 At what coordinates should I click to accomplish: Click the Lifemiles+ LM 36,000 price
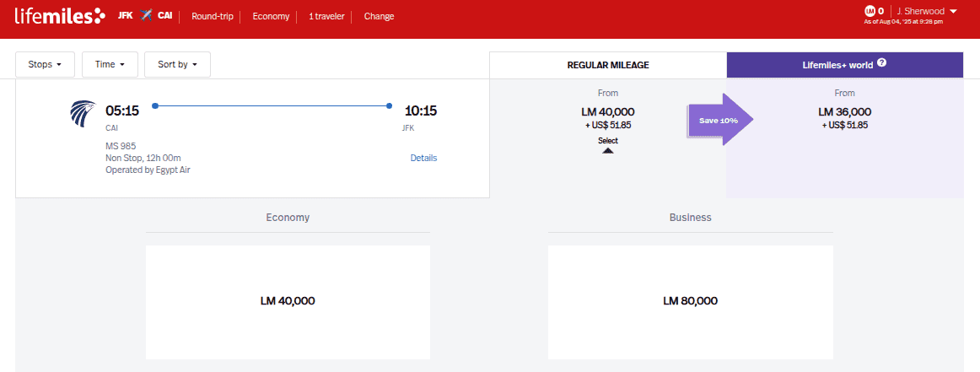[x=844, y=112]
